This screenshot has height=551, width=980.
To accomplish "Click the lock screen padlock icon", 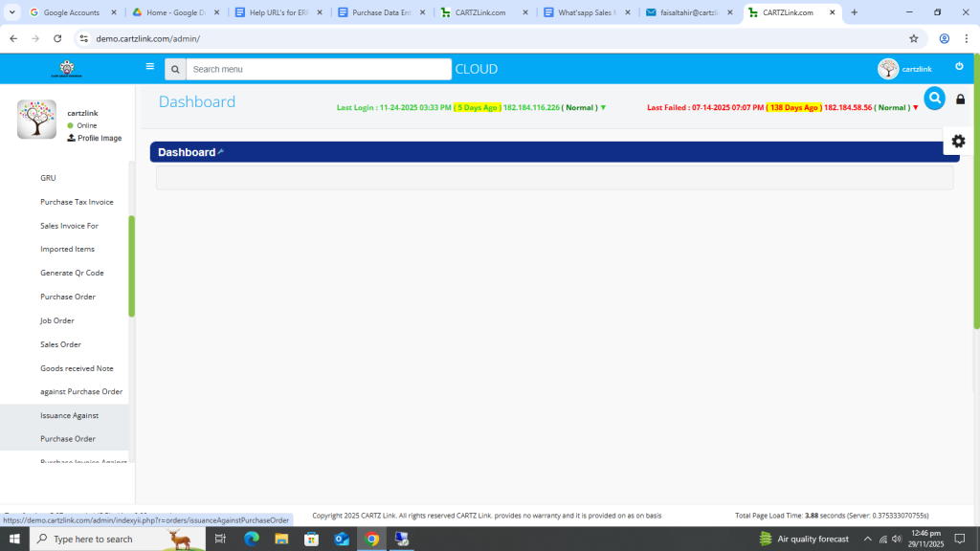I will (960, 99).
